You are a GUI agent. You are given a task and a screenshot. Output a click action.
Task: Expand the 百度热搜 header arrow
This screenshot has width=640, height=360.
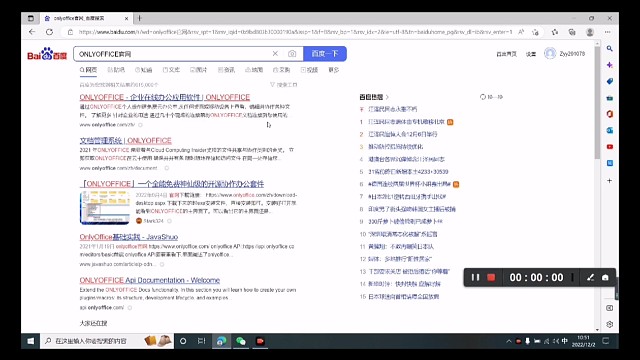coord(387,97)
